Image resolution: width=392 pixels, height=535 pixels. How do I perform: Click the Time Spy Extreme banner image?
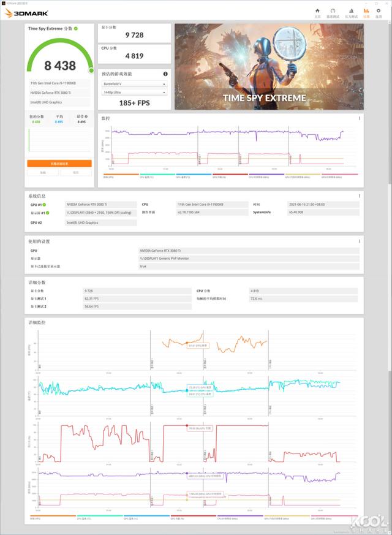point(269,67)
